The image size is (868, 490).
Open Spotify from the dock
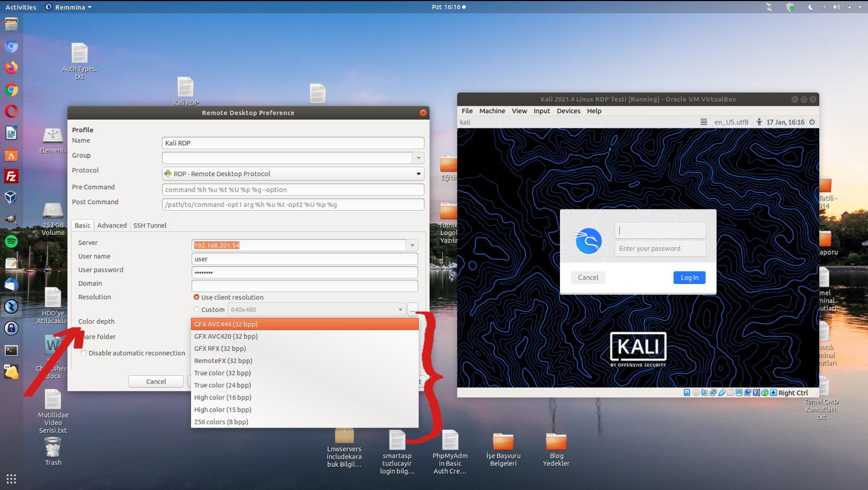11,241
